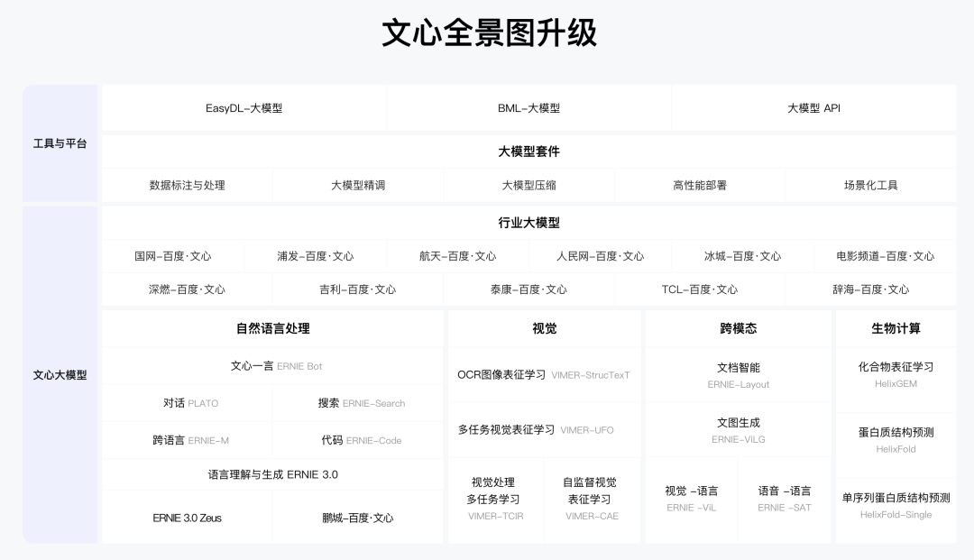Viewport: 974px width, 560px height.
Task: Click the 自然语言处理 heading
Action: click(272, 328)
